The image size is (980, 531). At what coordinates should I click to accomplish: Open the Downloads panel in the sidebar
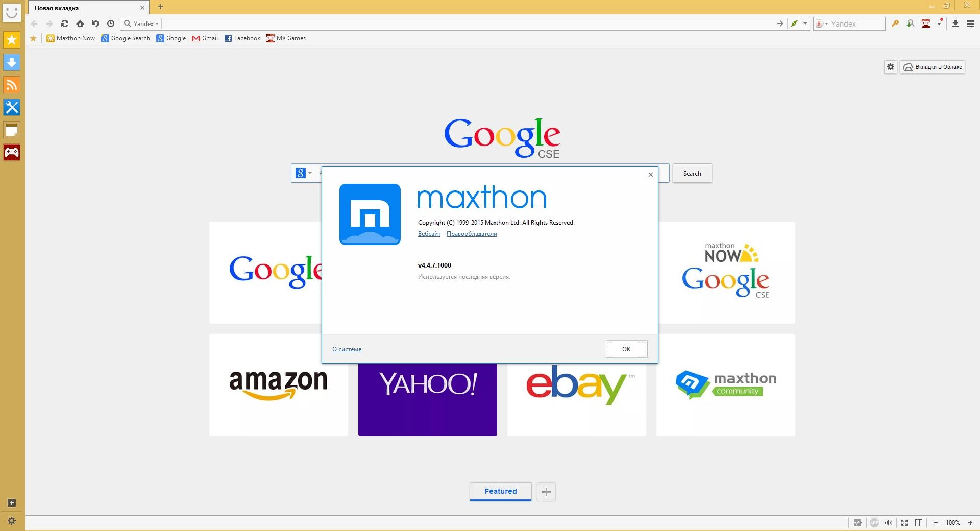(x=12, y=62)
